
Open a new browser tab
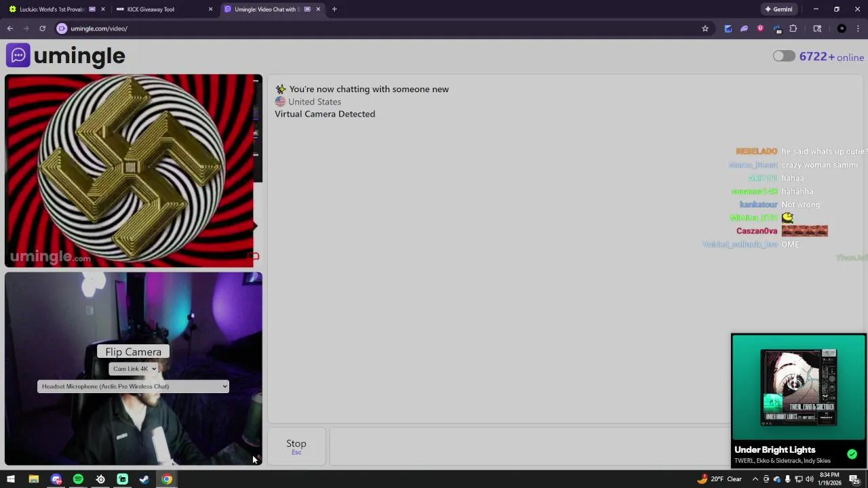coord(334,9)
